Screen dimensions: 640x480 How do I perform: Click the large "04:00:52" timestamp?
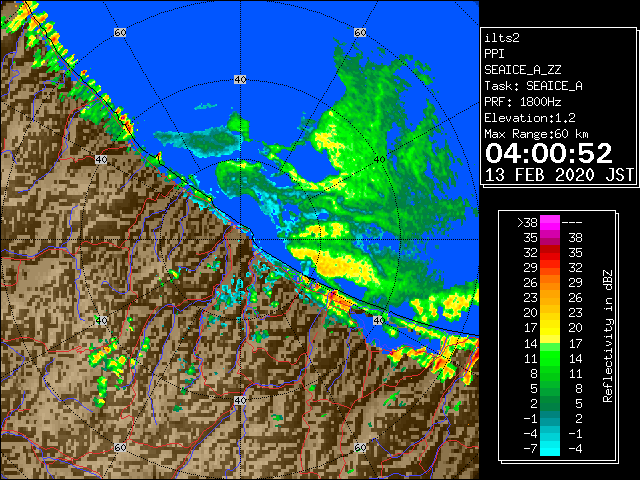549,153
